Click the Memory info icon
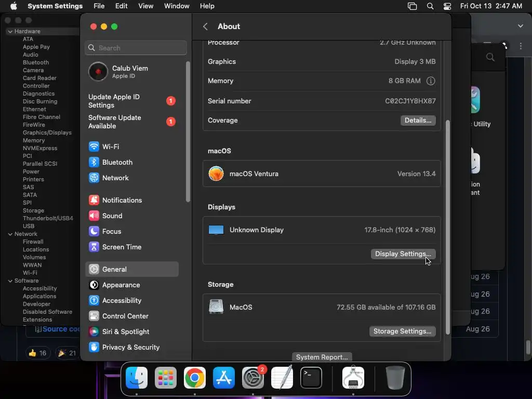532x399 pixels. click(431, 81)
